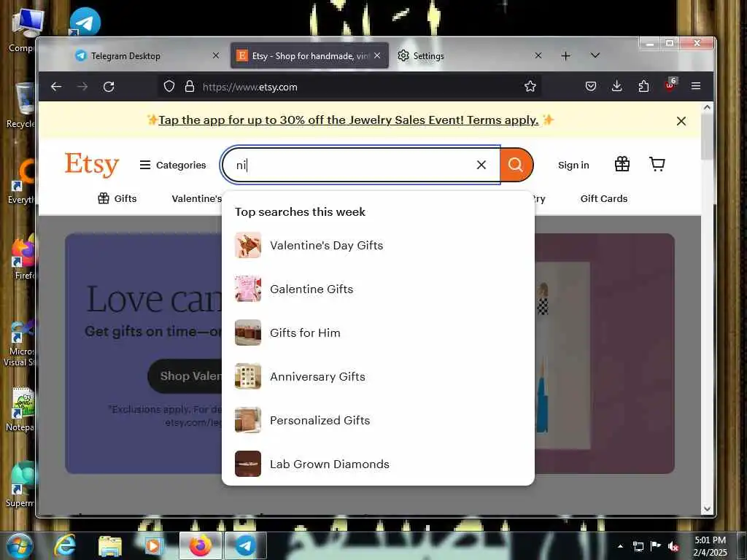The height and width of the screenshot is (560, 747).
Task: Click the uBlock Origin extension icon
Action: [670, 86]
